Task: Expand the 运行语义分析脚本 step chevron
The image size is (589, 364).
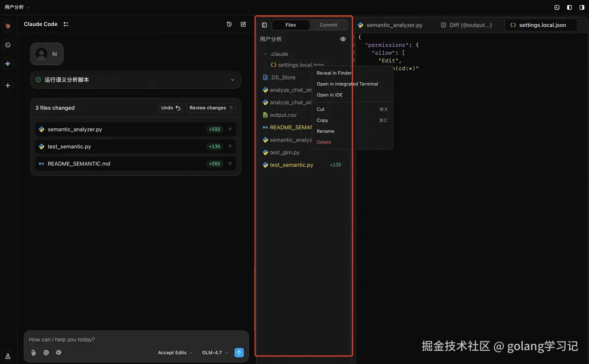Action: pyautogui.click(x=233, y=80)
